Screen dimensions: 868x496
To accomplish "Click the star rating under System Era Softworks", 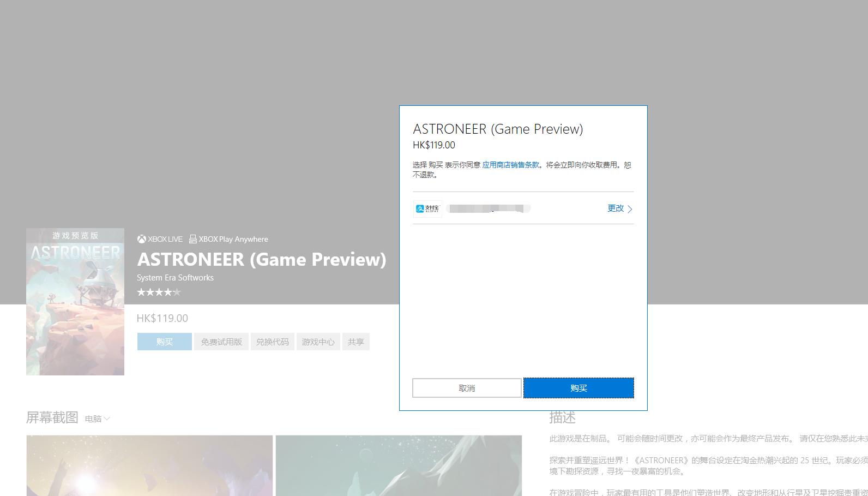I will [x=159, y=292].
